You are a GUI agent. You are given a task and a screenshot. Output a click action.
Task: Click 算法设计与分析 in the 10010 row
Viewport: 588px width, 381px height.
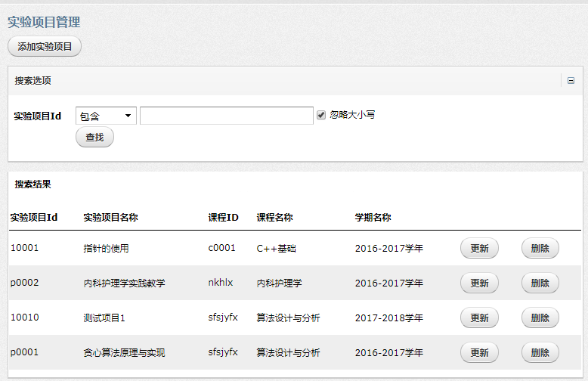pos(288,318)
